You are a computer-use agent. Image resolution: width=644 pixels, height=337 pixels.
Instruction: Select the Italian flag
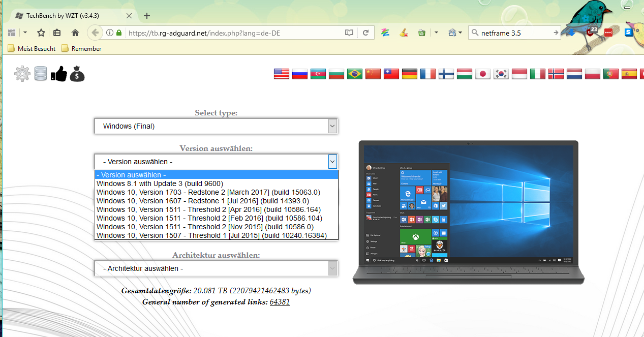[538, 74]
